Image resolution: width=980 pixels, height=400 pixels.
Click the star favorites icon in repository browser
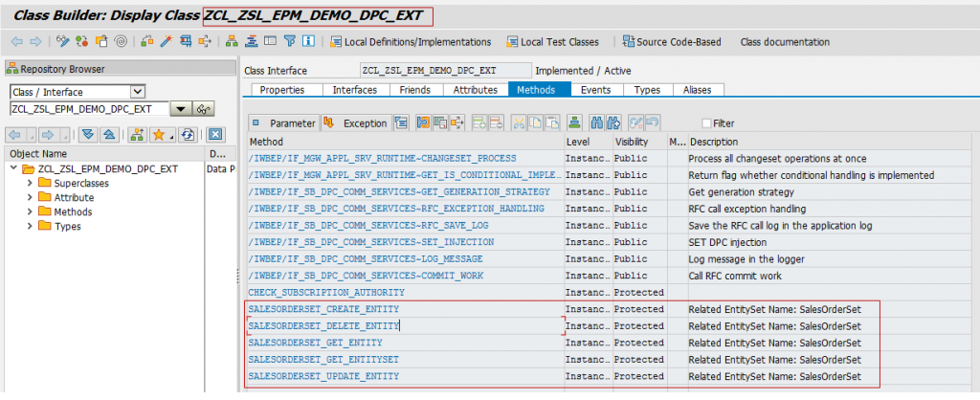click(159, 135)
